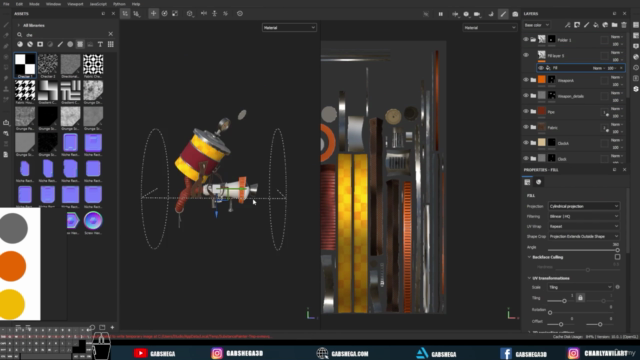Collapse the UV transformations section

529,278
